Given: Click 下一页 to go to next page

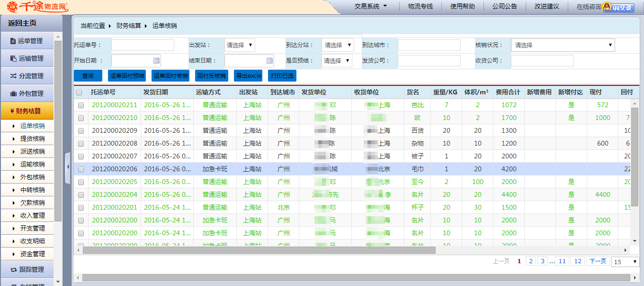Looking at the screenshot, I should click(x=597, y=261).
